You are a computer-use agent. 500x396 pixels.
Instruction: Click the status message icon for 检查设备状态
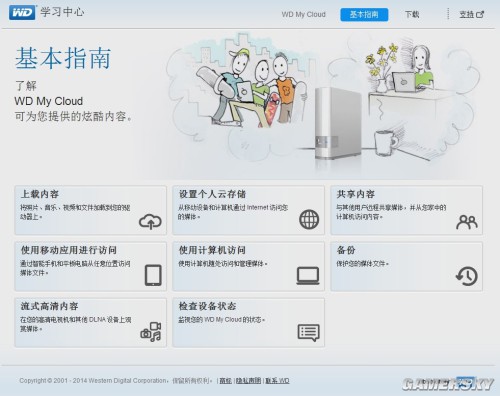tap(309, 332)
